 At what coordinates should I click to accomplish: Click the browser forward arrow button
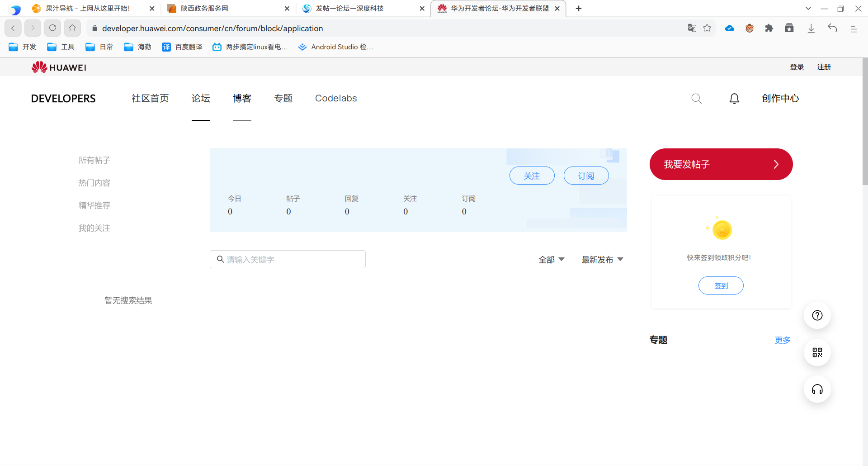pos(33,28)
